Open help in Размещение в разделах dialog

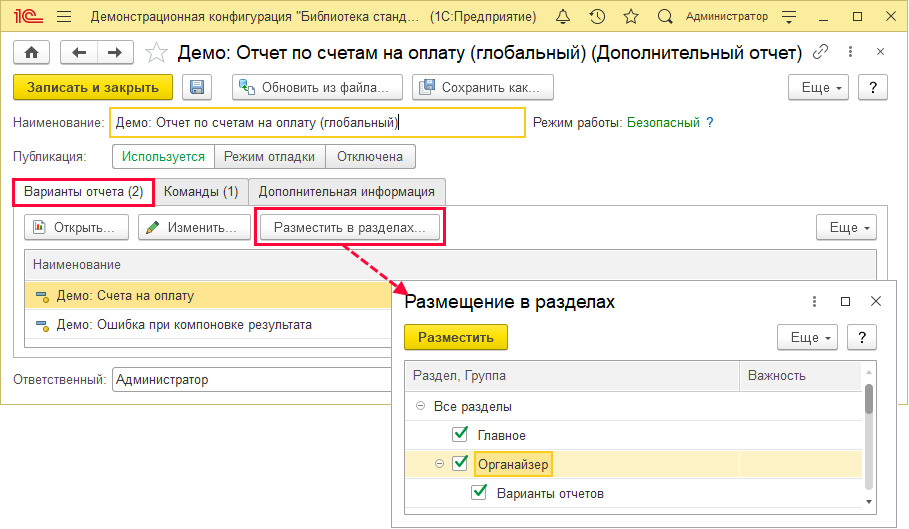click(x=862, y=337)
